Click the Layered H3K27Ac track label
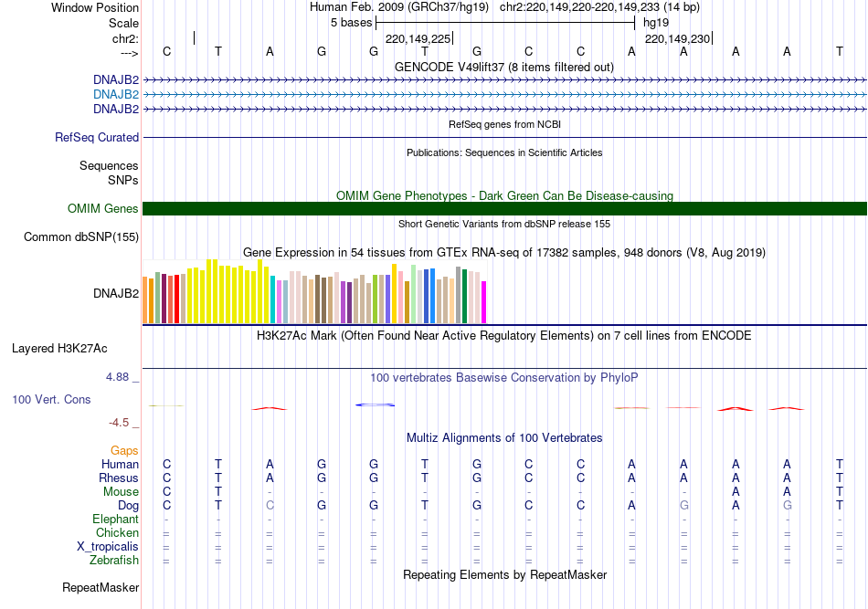The image size is (868, 609). [59, 349]
